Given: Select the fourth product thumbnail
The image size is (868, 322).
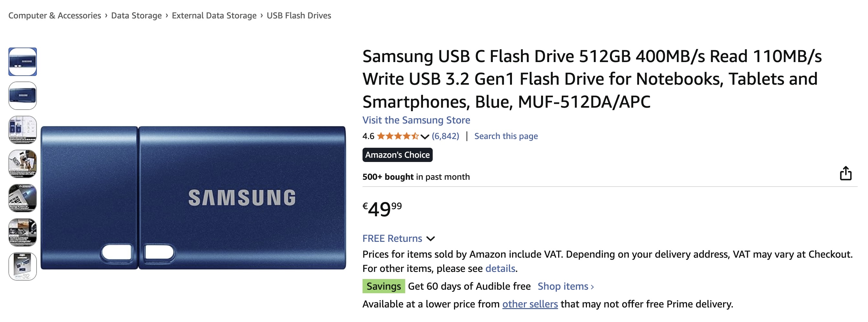Looking at the screenshot, I should tap(23, 164).
